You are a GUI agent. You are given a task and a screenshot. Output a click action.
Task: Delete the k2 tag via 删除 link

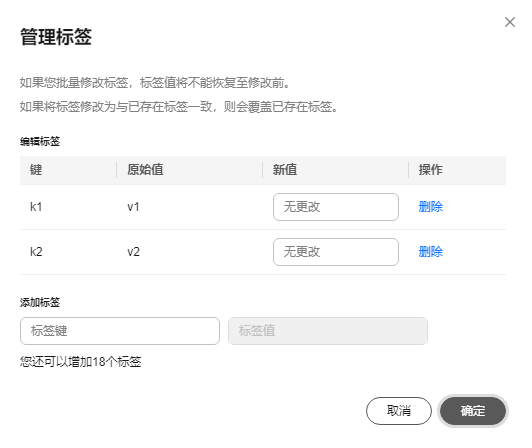430,252
